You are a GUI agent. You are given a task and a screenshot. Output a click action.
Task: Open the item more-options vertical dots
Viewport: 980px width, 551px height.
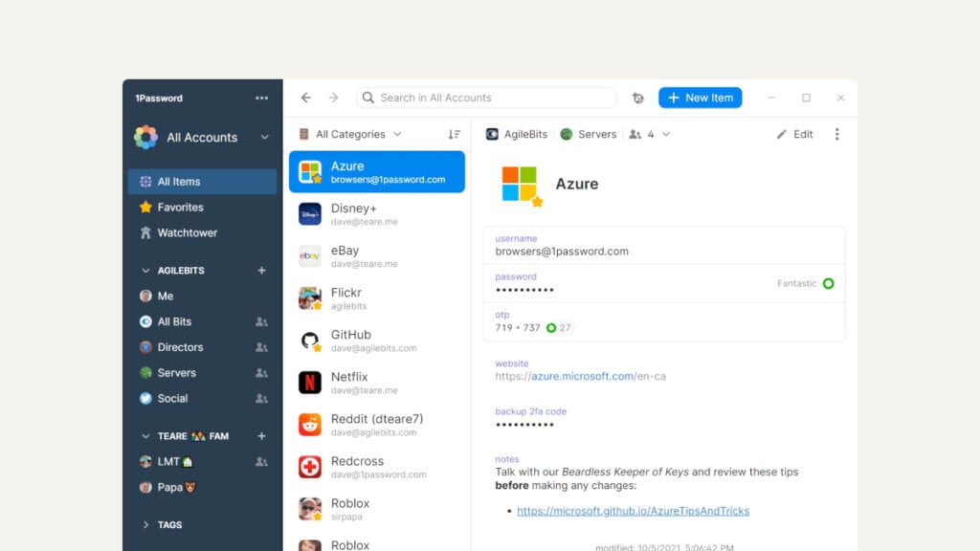pos(836,134)
